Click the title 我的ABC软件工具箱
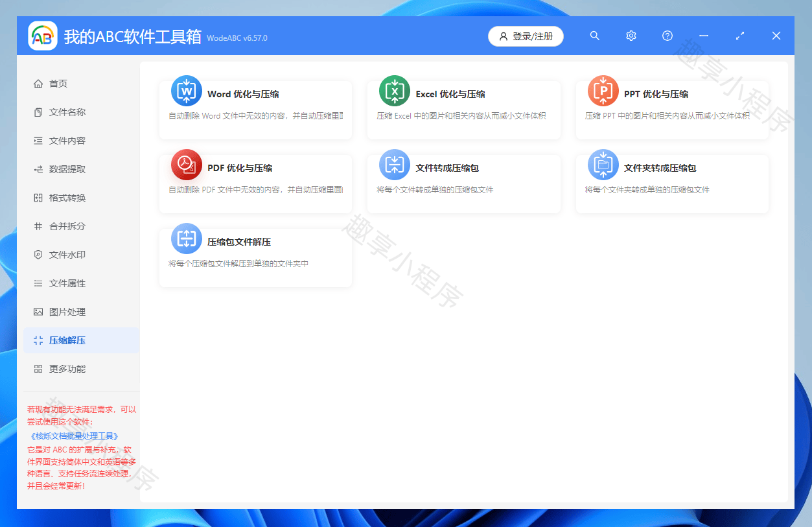Image resolution: width=812 pixels, height=527 pixels. click(x=133, y=36)
